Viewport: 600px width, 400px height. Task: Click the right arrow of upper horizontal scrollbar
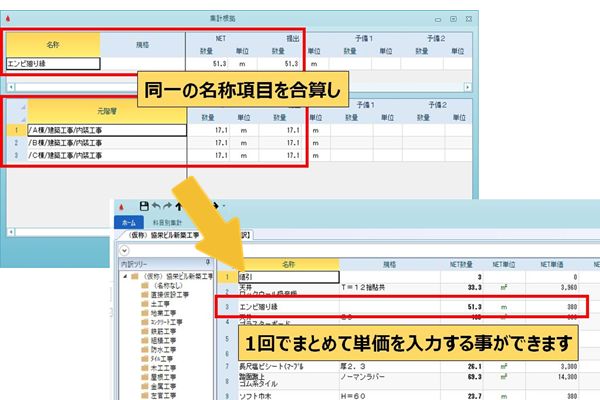point(468,87)
